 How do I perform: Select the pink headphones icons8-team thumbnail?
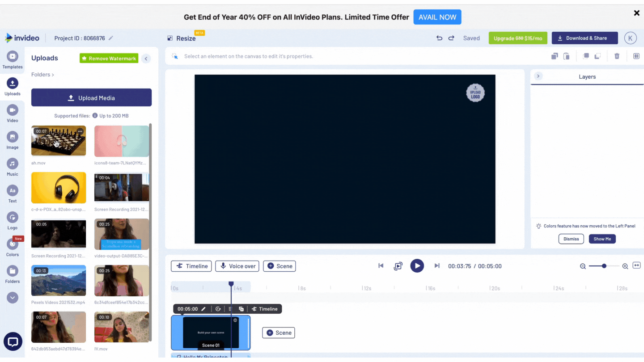point(122,141)
